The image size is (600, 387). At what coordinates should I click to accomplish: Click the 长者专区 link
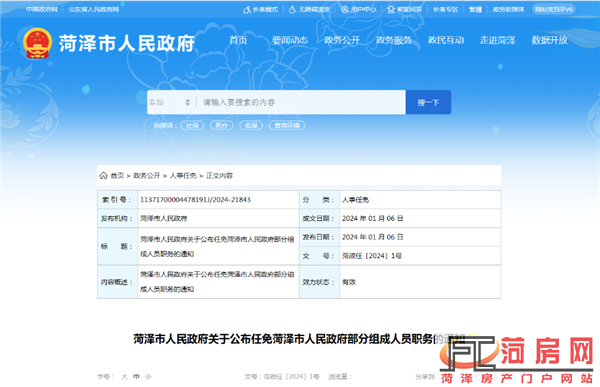(x=445, y=10)
